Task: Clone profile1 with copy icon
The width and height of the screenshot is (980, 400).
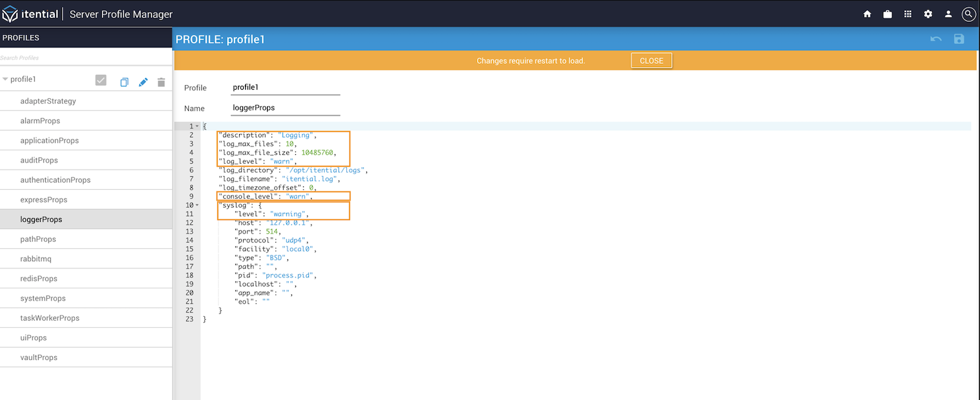Action: [124, 82]
